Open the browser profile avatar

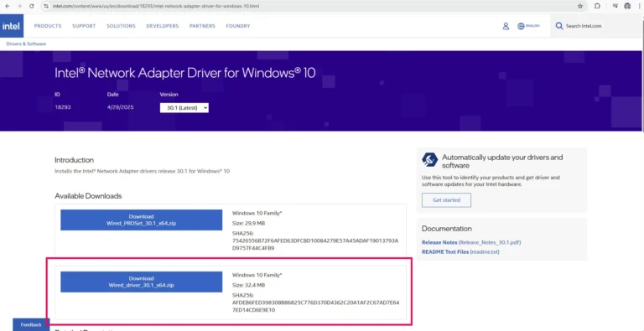point(627,6)
